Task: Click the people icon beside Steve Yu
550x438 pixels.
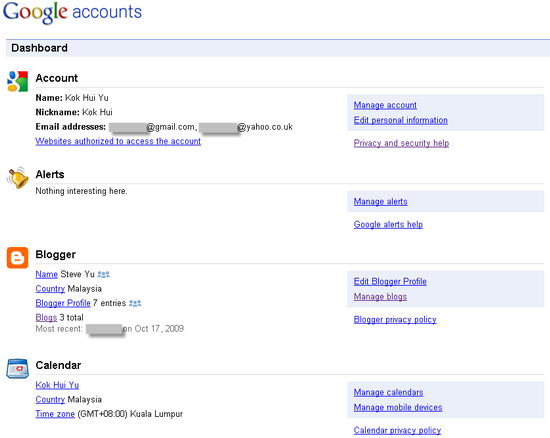Action: pyautogui.click(x=103, y=274)
